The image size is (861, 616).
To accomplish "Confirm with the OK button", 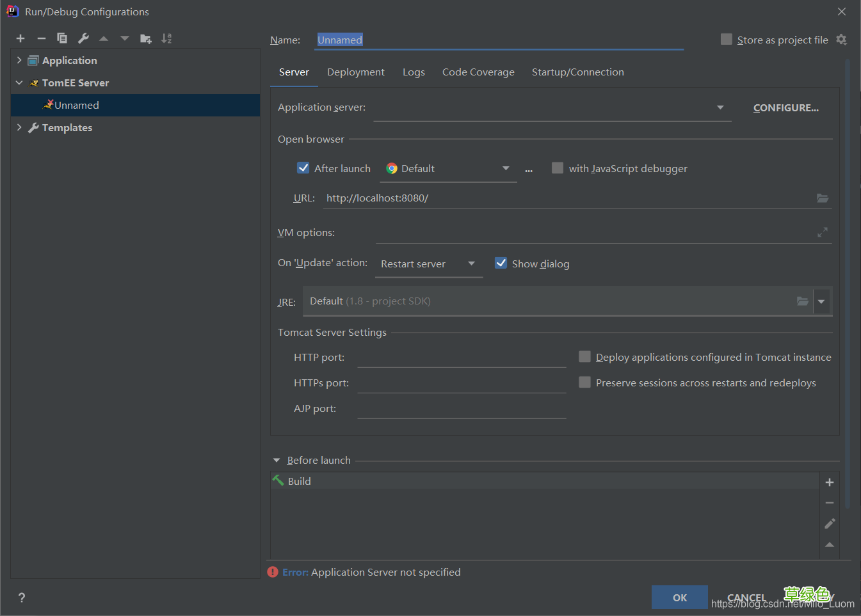I will point(679,597).
